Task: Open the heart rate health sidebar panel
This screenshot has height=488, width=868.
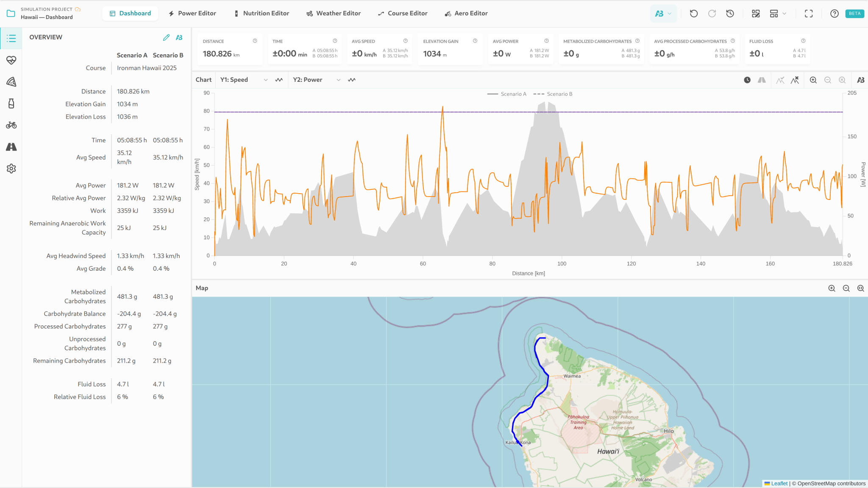Action: 11,60
